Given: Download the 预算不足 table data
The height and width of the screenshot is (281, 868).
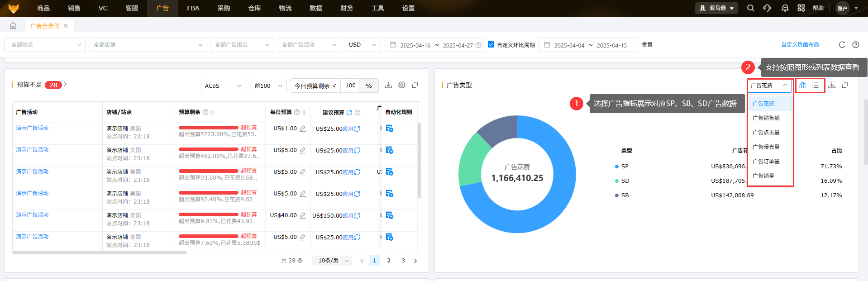Looking at the screenshot, I should (388, 85).
